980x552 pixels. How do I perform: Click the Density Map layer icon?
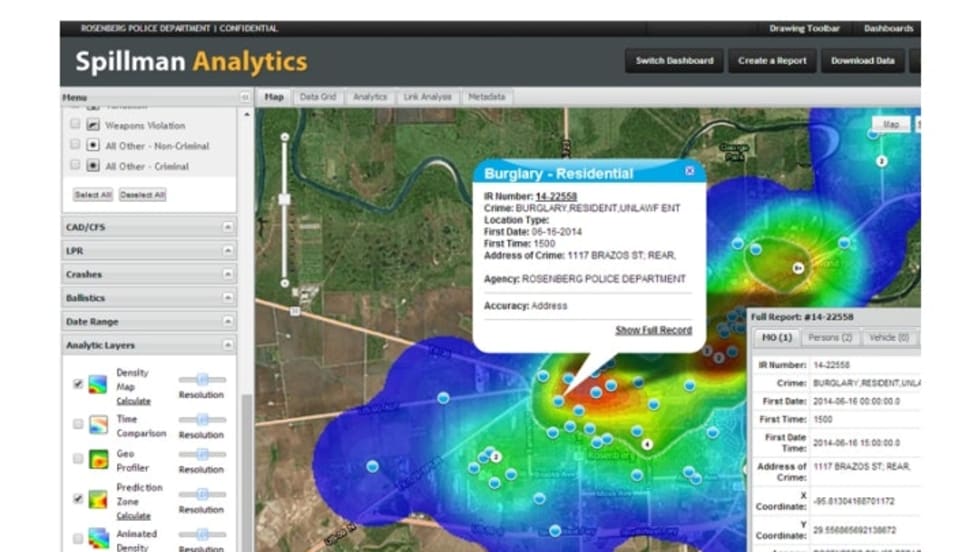pyautogui.click(x=96, y=385)
